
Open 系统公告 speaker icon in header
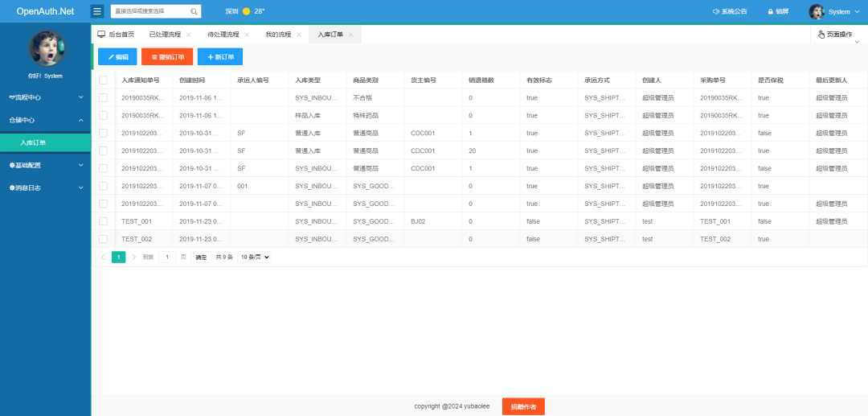717,12
